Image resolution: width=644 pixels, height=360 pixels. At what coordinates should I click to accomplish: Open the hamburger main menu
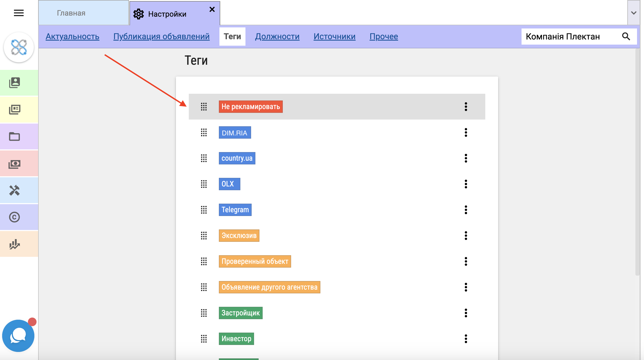[19, 13]
